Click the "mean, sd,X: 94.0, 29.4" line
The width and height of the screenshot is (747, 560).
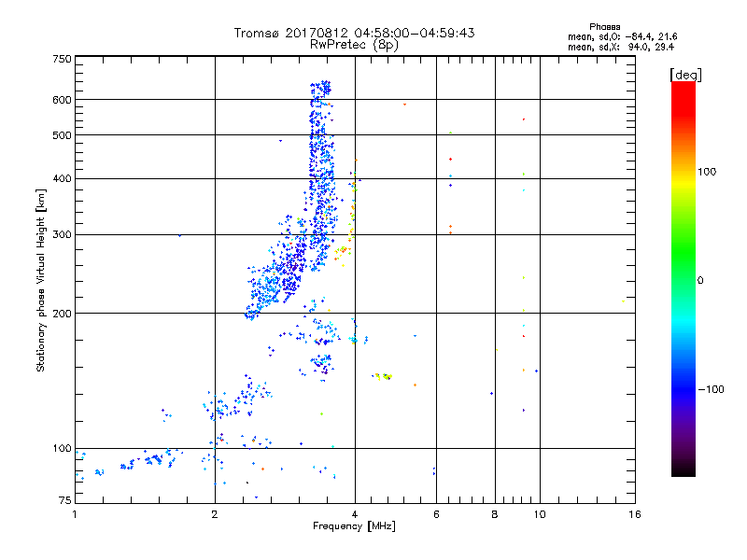[x=621, y=48]
